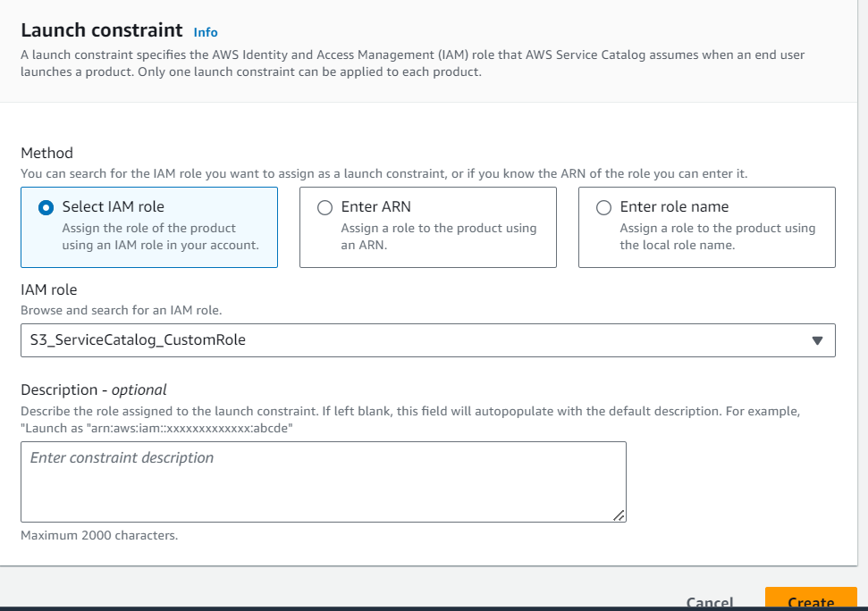Viewport: 868px width, 611px height.
Task: Click the 'Select IAM role' method card
Action: [x=148, y=227]
